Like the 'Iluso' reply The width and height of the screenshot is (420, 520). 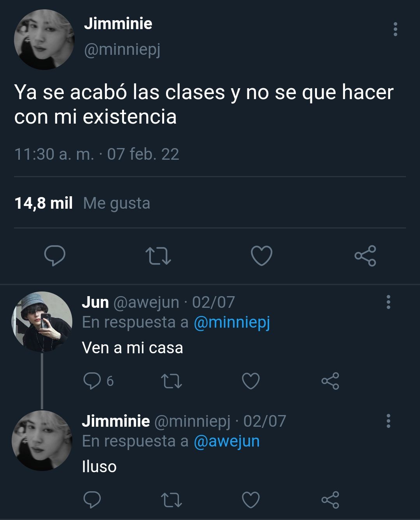coord(251,500)
